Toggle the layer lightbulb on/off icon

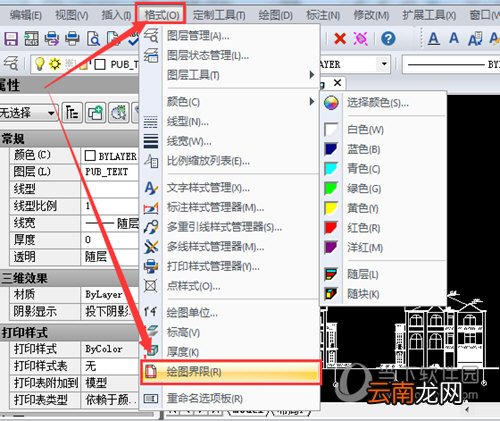point(40,63)
